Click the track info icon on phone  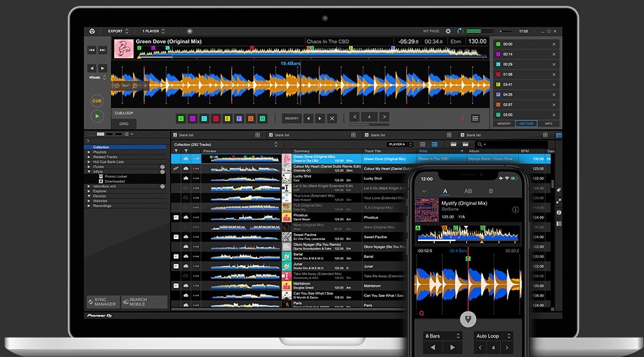(515, 209)
